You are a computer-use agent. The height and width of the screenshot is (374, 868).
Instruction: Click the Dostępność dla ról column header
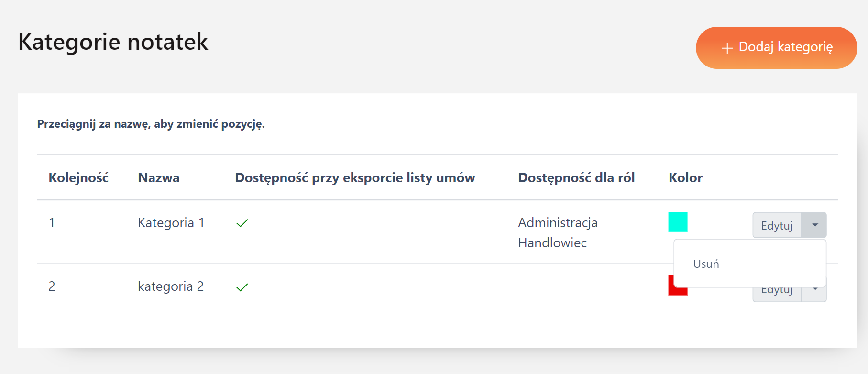576,178
